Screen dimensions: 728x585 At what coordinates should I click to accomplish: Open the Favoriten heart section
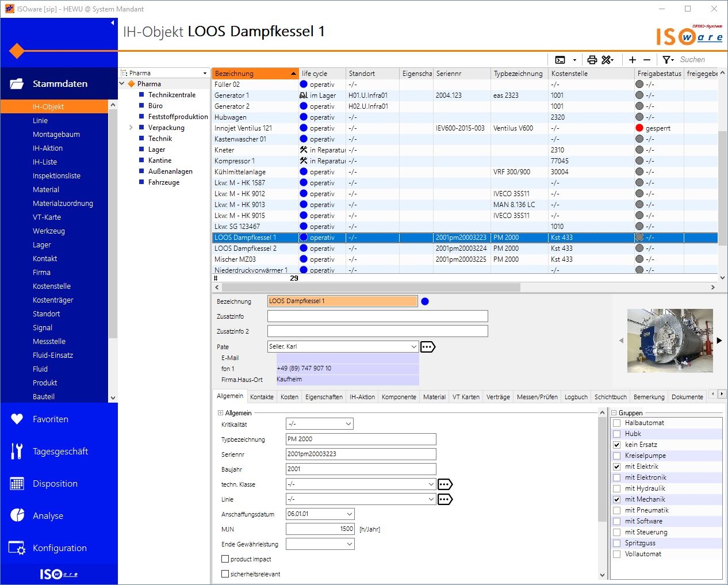pos(51,419)
